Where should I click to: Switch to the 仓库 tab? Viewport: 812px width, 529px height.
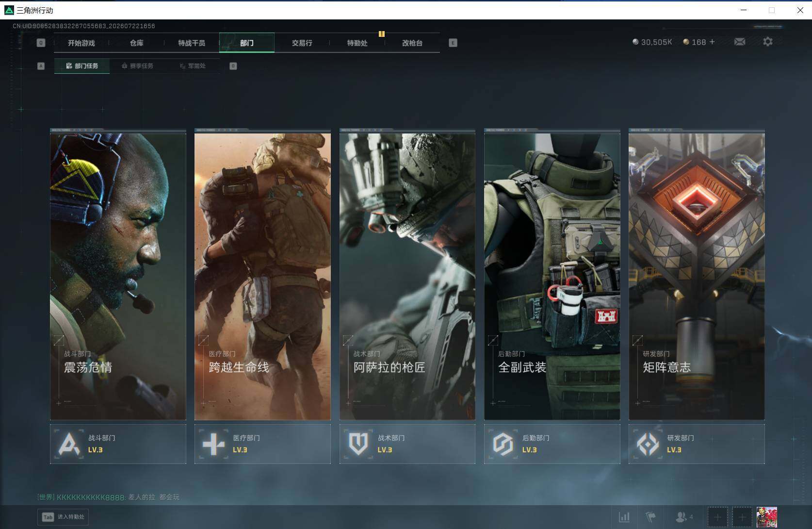pos(137,43)
